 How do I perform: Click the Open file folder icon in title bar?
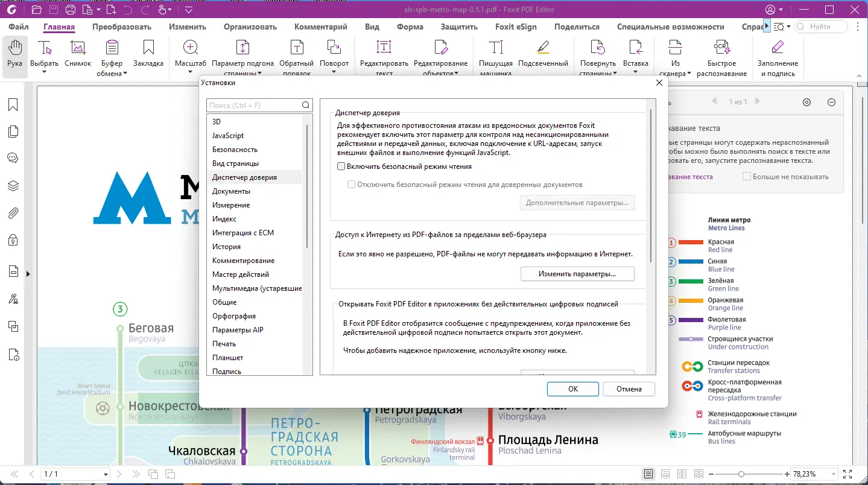click(37, 10)
